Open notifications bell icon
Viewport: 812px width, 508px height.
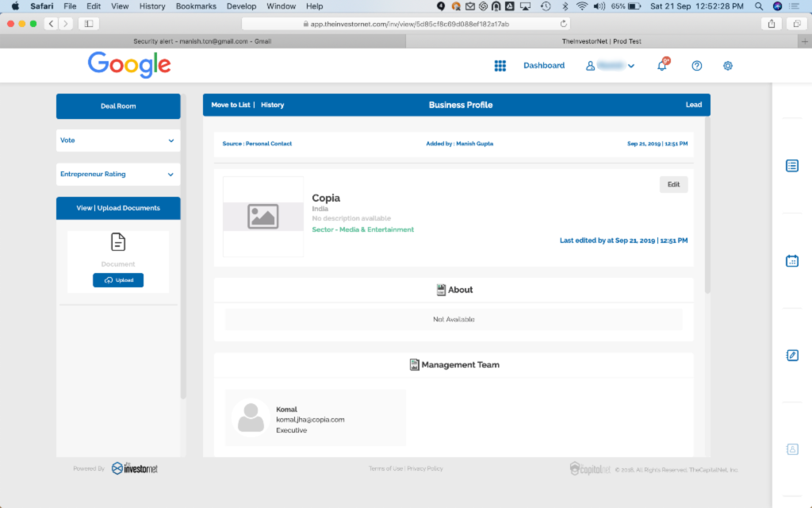tap(662, 65)
